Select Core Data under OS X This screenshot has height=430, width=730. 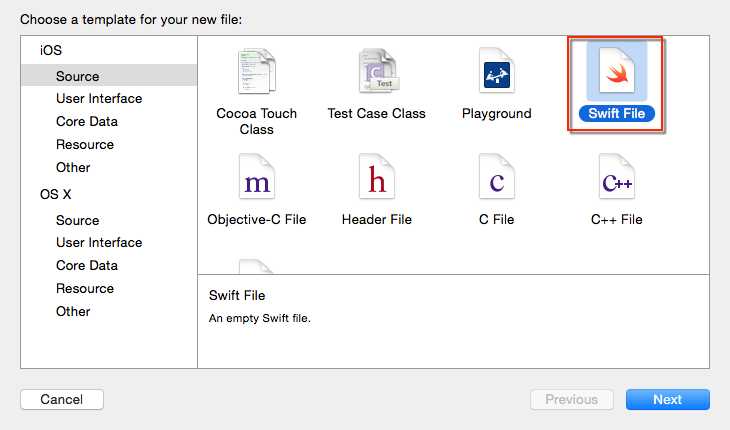coord(87,265)
